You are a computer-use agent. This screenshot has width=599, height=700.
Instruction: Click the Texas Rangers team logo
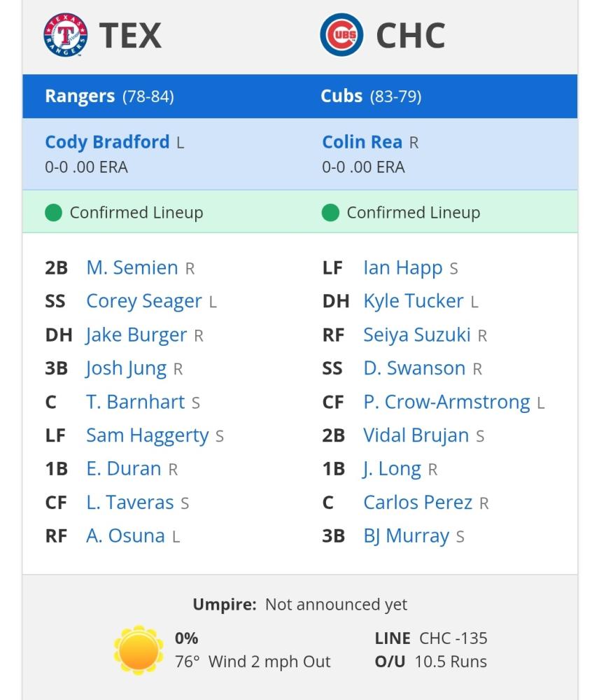pos(65,35)
